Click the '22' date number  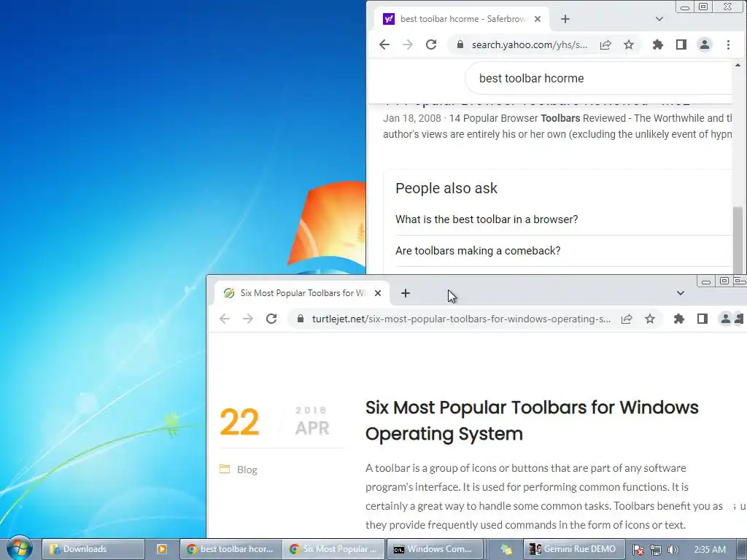click(x=239, y=422)
